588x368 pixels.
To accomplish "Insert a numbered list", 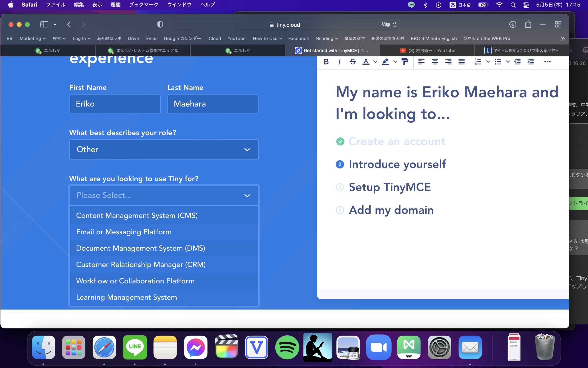I will click(x=478, y=62).
